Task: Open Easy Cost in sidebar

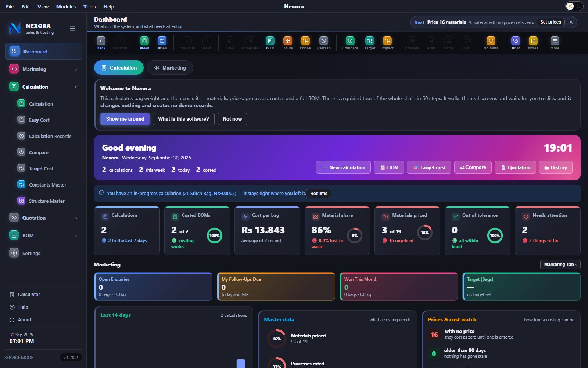Action: [44, 120]
